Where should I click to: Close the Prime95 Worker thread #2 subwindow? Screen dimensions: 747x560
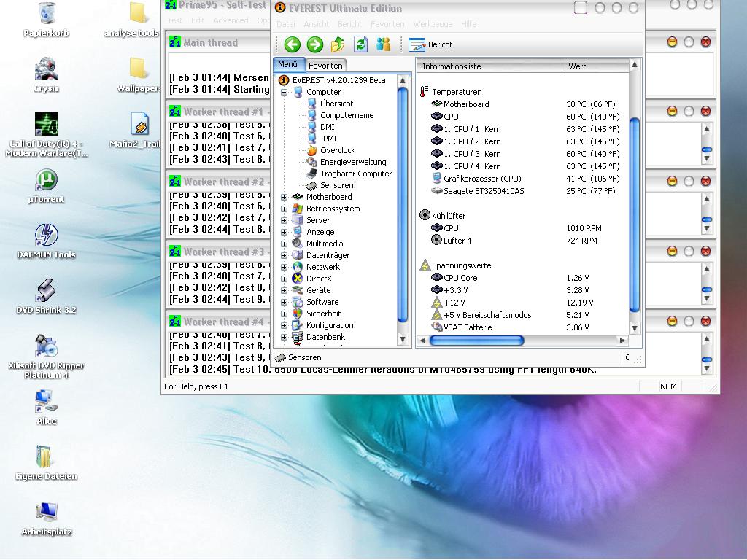[x=705, y=182]
